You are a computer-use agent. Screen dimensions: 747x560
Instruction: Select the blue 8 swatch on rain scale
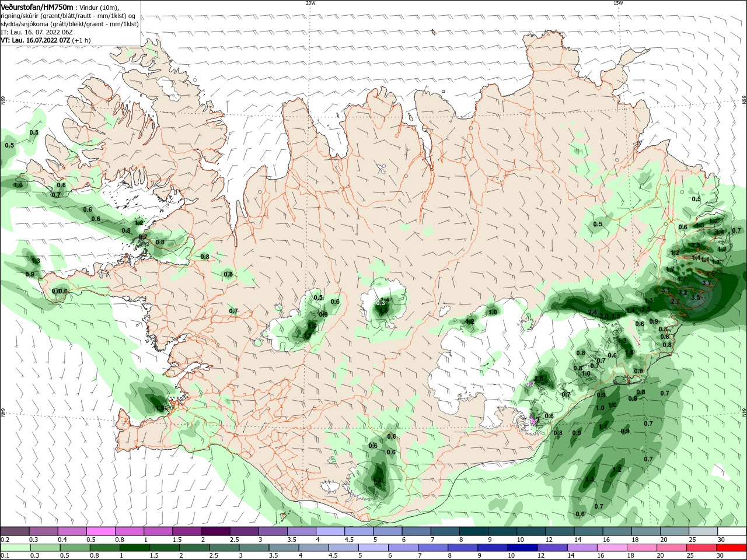tap(462, 548)
